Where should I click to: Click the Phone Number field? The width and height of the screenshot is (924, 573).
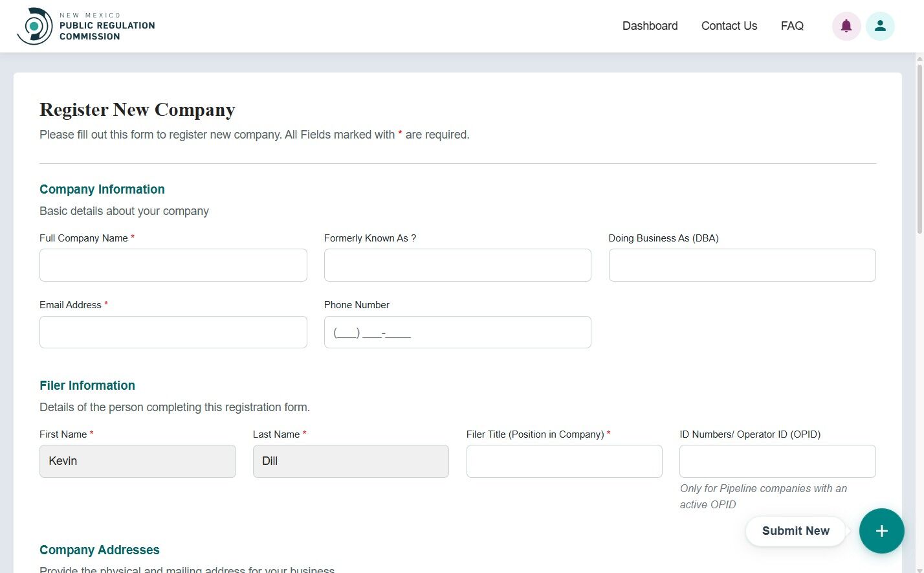pos(457,331)
